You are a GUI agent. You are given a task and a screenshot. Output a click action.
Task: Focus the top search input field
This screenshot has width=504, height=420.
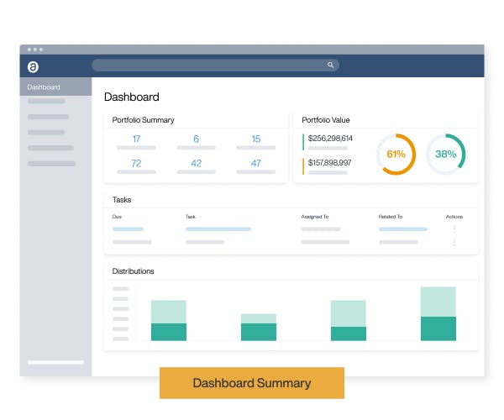(x=215, y=65)
